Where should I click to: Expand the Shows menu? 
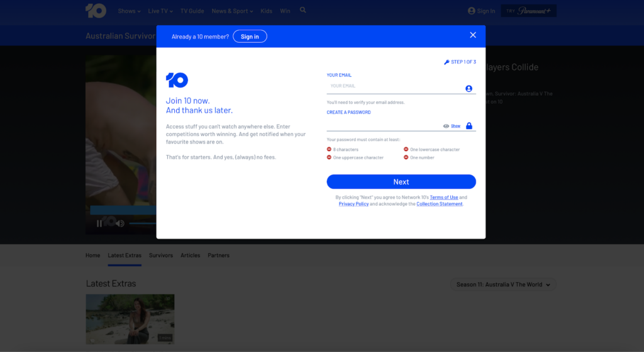click(129, 11)
